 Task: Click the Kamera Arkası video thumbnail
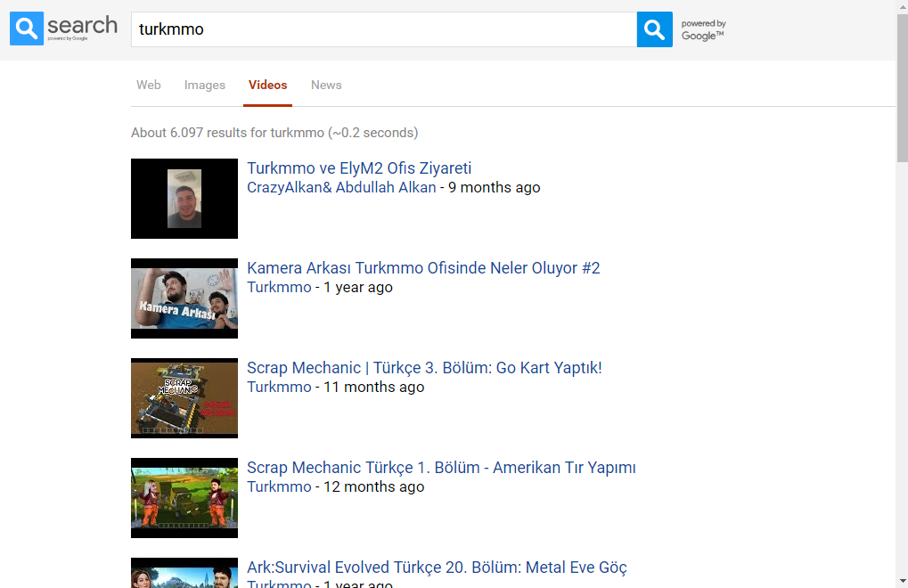coord(184,298)
